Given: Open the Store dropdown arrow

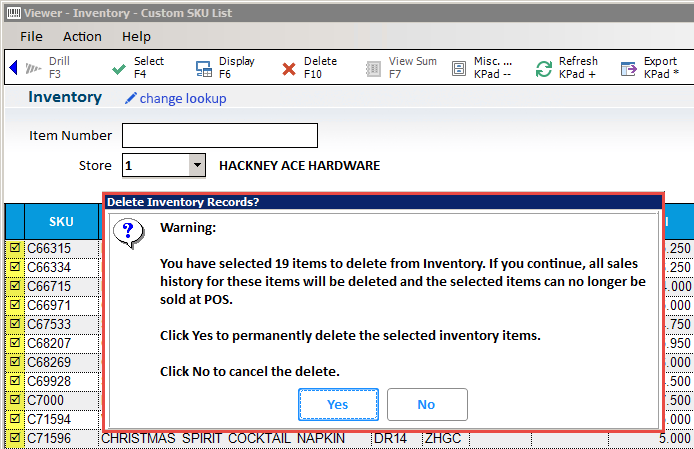Looking at the screenshot, I should [x=197, y=165].
